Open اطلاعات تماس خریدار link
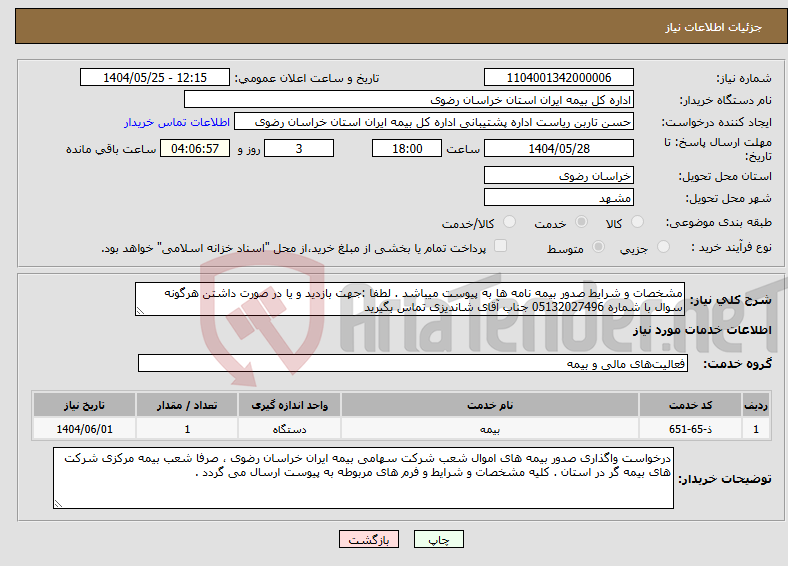Screen dimensions: 788x566 [x=177, y=122]
